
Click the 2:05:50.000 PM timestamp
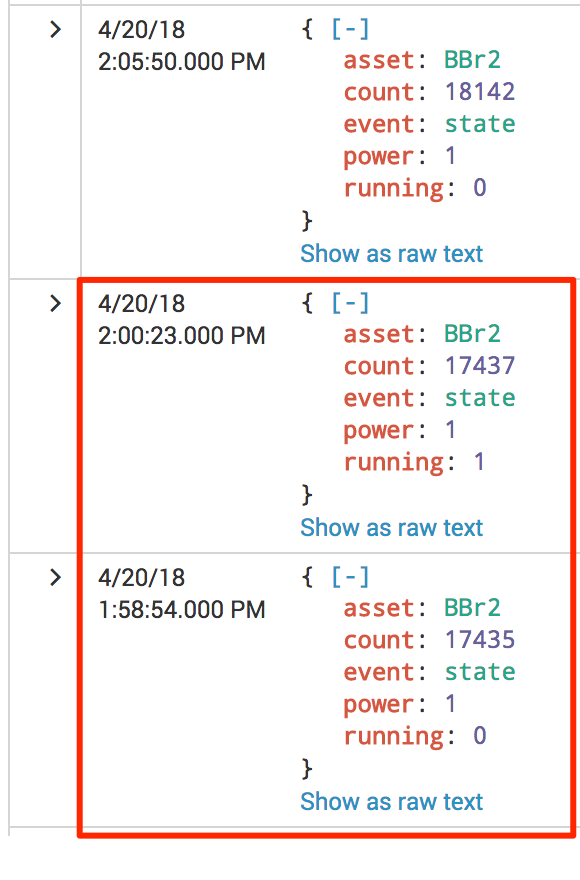point(181,62)
